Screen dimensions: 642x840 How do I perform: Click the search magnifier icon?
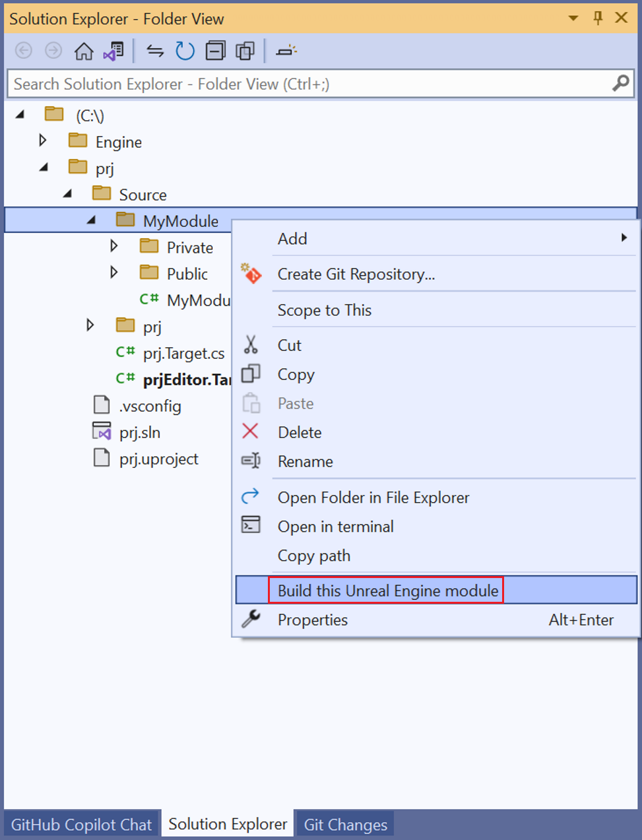[x=620, y=84]
